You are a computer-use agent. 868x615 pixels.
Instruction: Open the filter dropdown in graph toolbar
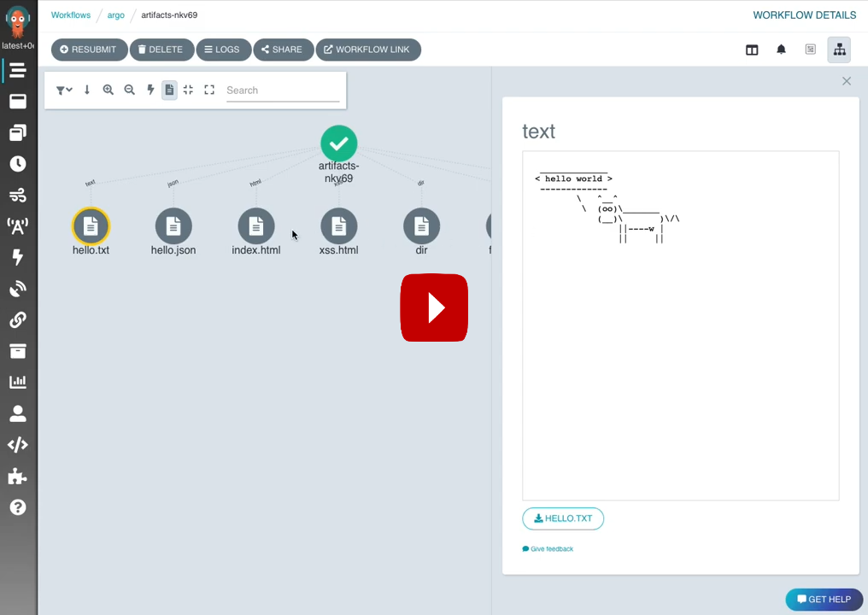click(64, 90)
